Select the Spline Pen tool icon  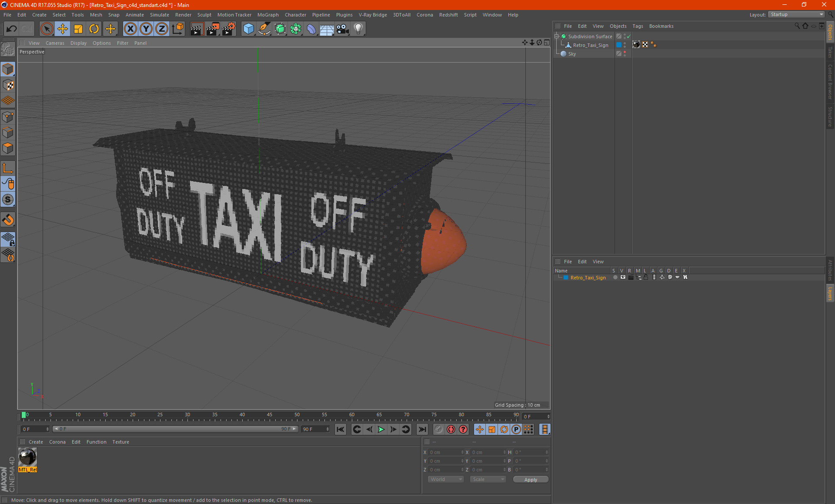(x=264, y=29)
